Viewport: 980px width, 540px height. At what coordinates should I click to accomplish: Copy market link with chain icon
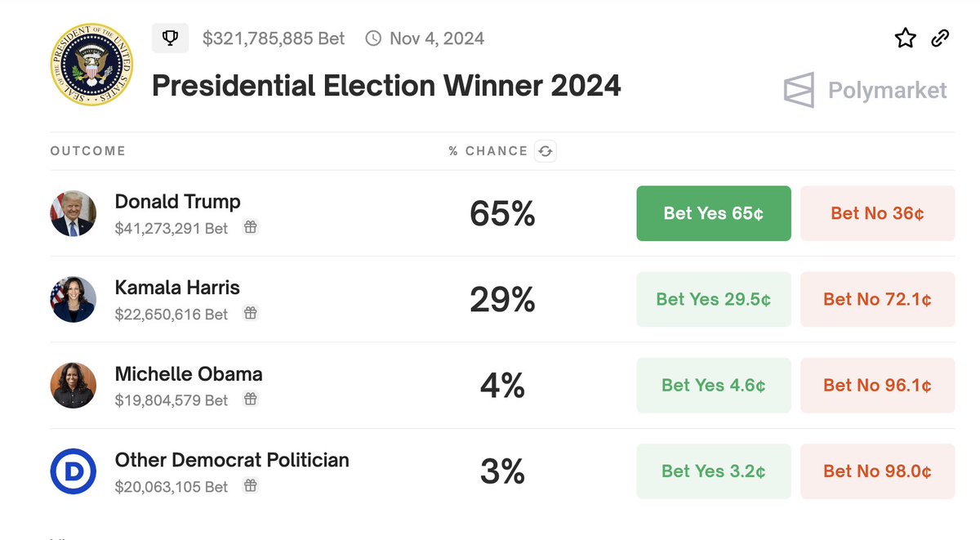[940, 38]
